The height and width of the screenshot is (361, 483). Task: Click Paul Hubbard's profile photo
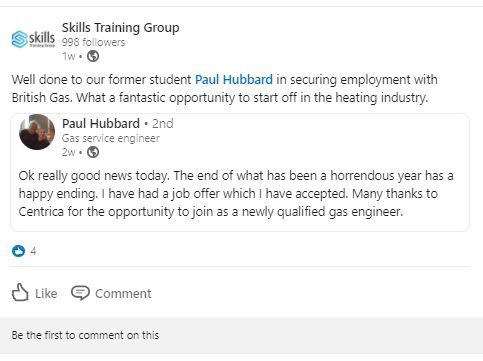point(37,132)
